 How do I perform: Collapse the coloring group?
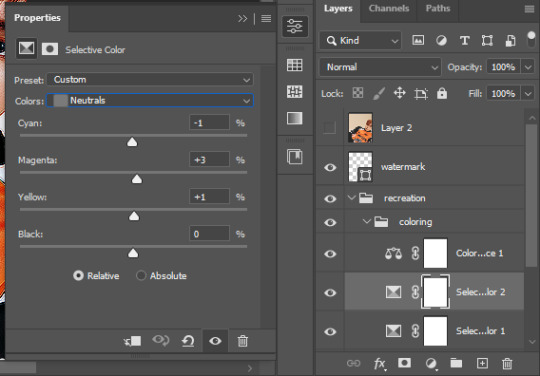(367, 221)
